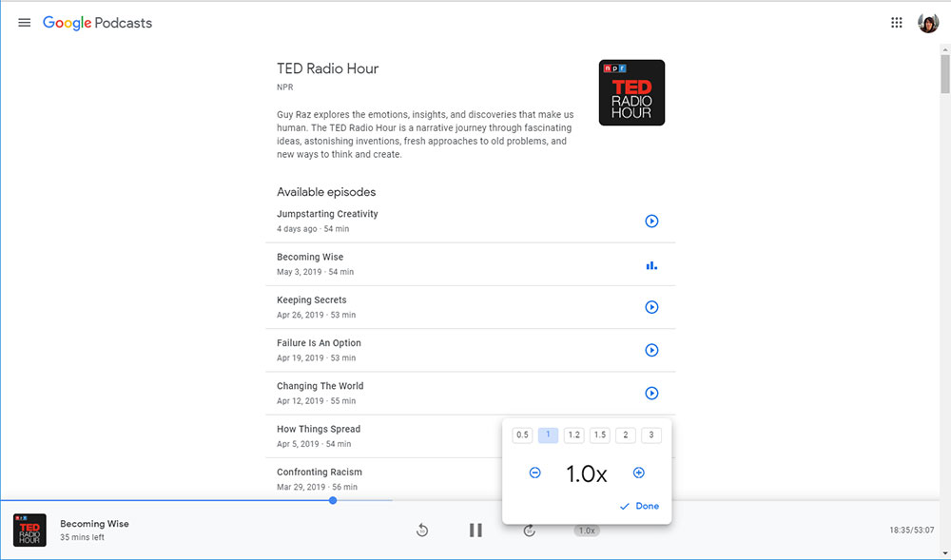Image resolution: width=951 pixels, height=560 pixels.
Task: Click the TED Radio Hour thumbnail in the player bar
Action: click(x=29, y=531)
